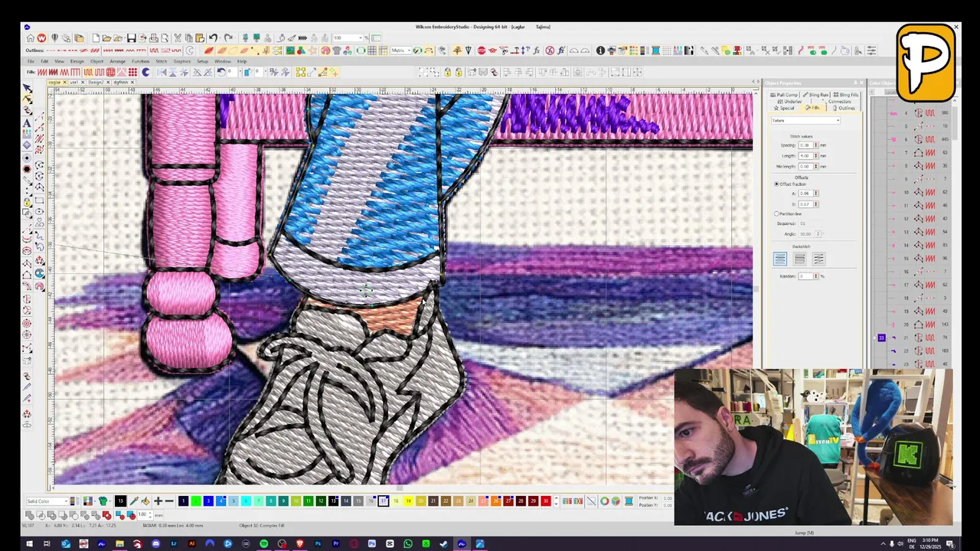
Task: Choose the second Backstitch style option
Action: (x=799, y=259)
